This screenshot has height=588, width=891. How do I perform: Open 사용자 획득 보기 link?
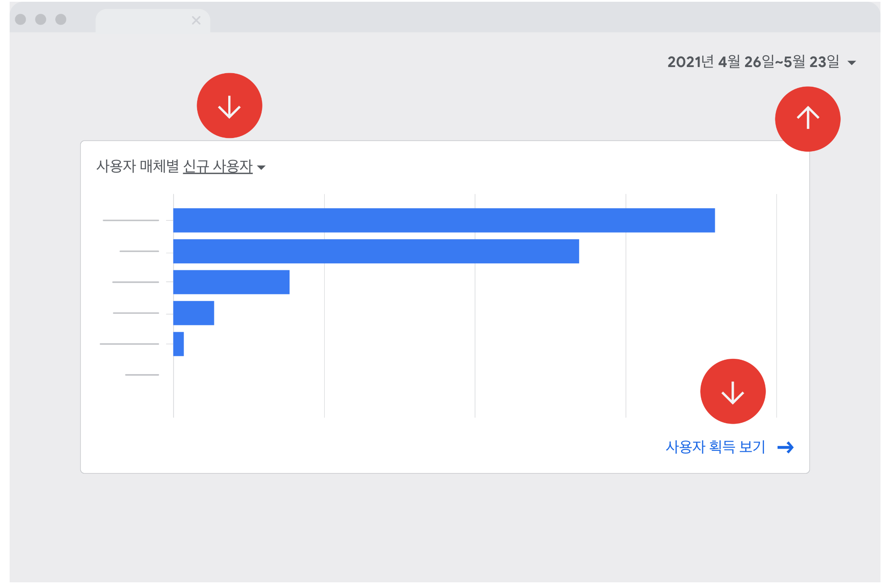click(x=715, y=447)
